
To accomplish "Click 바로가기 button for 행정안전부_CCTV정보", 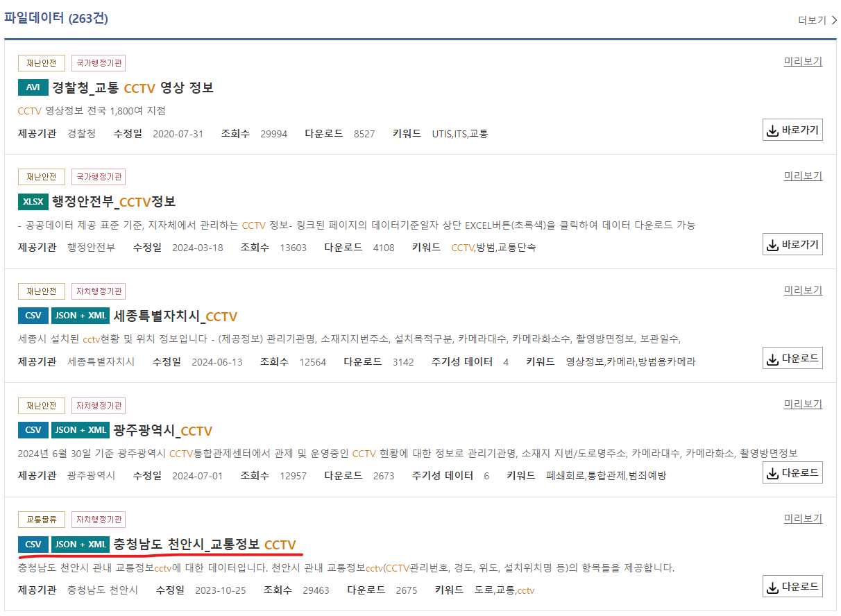I will tap(792, 244).
